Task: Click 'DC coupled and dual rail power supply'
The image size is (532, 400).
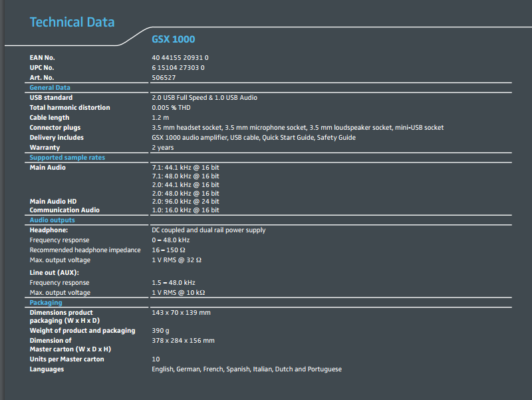Action: click(208, 230)
